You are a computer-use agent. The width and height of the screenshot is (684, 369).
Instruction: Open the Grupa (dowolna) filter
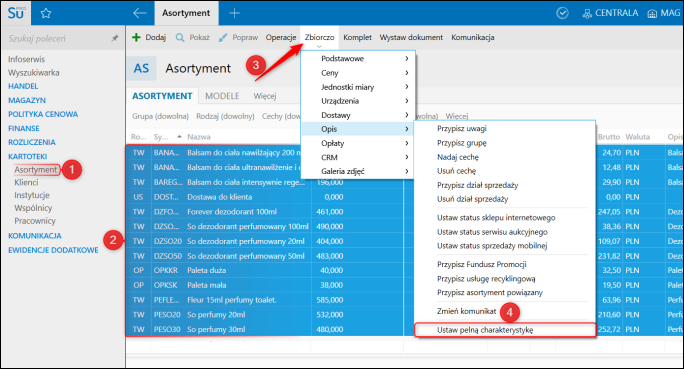point(161,116)
